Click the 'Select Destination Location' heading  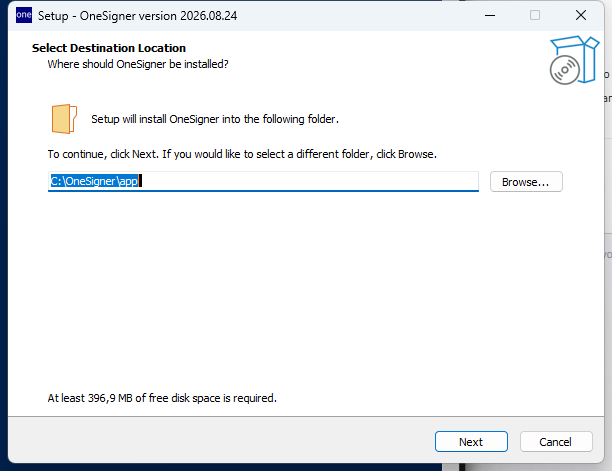109,48
